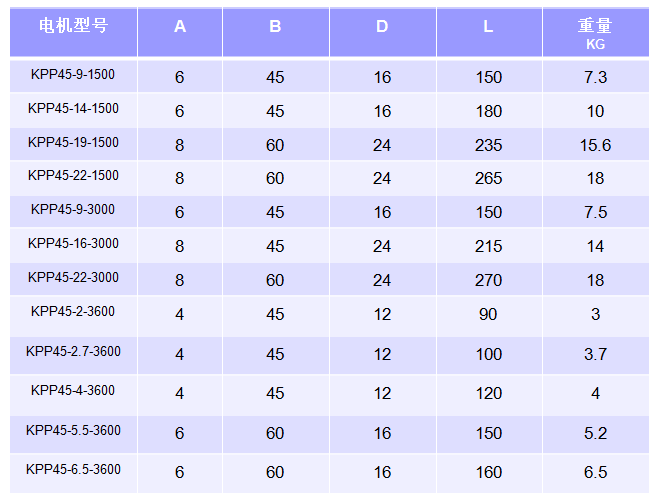Screen dimensions: 666x503
Task: Select model KPP45-9-1500 cell
Action: pyautogui.click(x=73, y=75)
